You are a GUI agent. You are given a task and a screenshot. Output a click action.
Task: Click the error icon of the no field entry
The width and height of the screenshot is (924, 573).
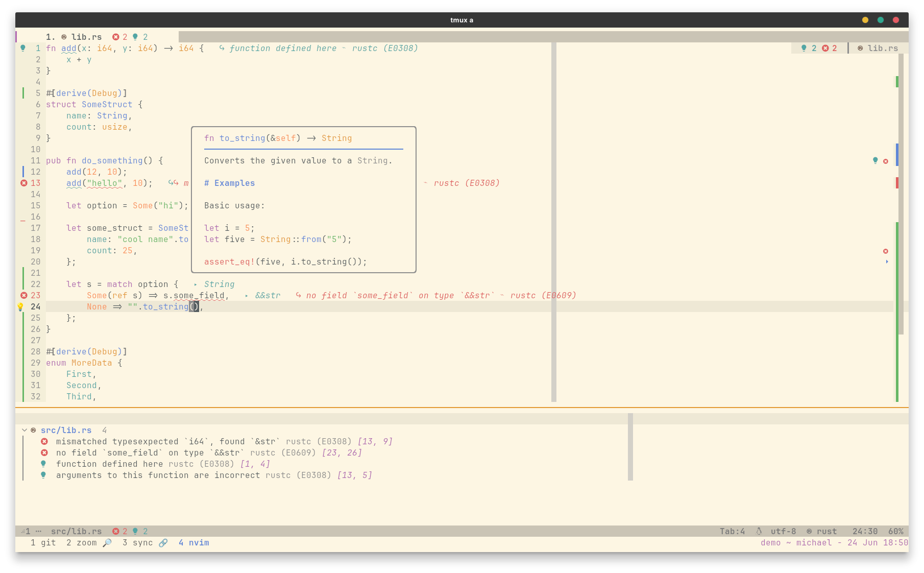tap(44, 452)
